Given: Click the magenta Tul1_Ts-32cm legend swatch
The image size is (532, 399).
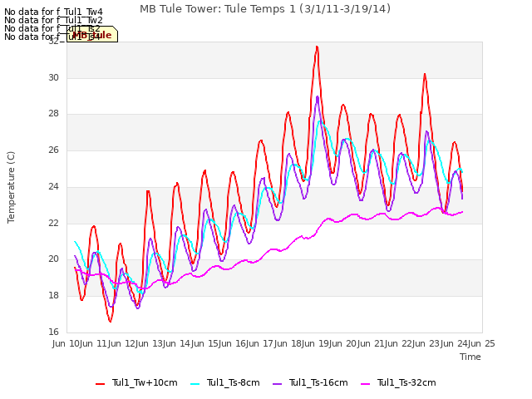Looking at the screenshot, I should point(365,384).
